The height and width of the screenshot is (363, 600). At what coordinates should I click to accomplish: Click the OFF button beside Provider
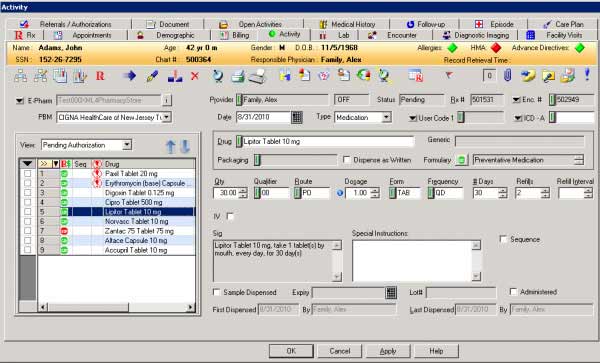pyautogui.click(x=351, y=99)
